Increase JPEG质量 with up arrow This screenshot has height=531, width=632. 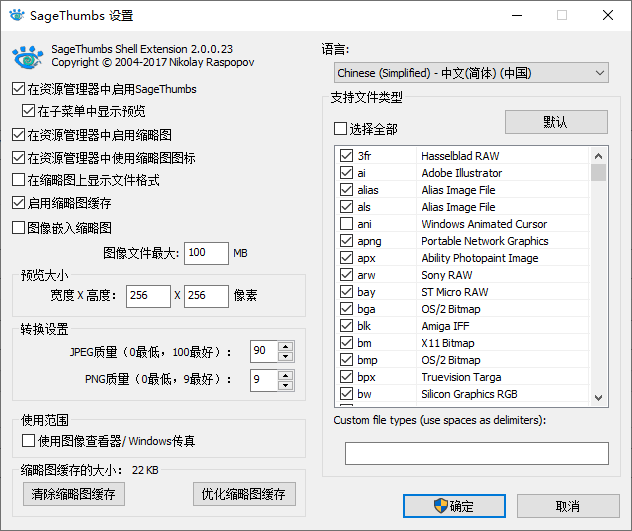286,346
